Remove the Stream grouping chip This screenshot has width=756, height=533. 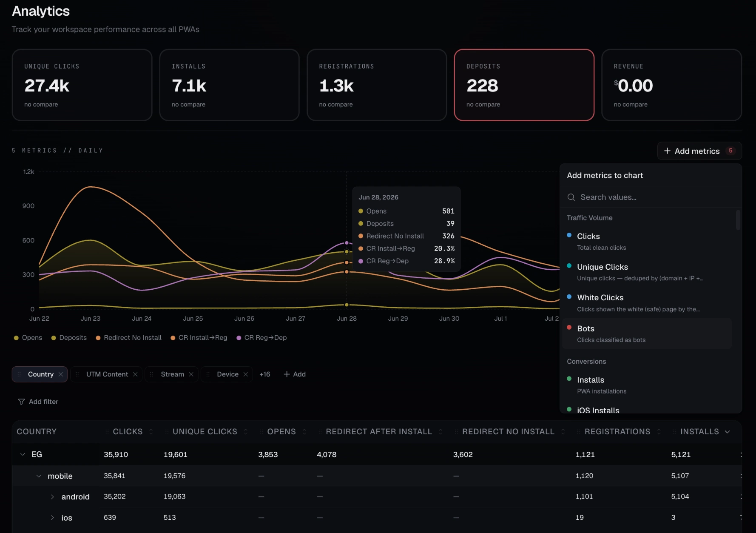pyautogui.click(x=191, y=374)
